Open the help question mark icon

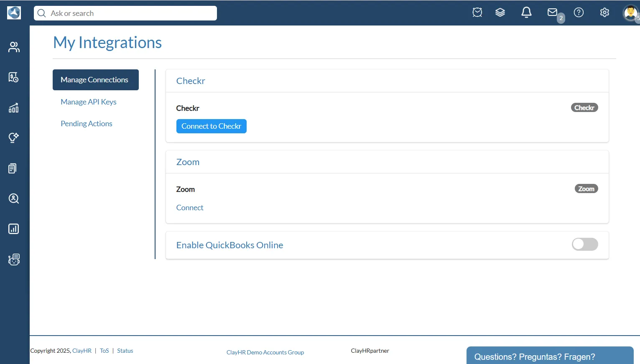579,13
